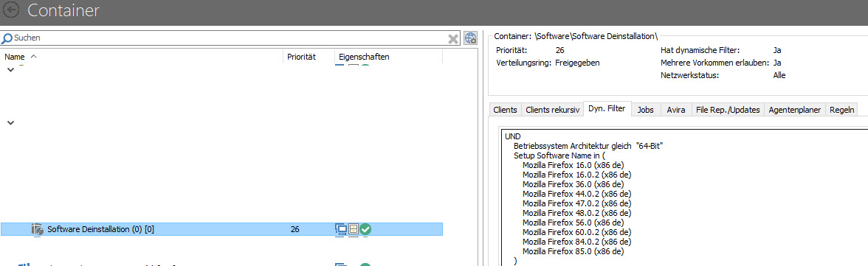Open File Rep./Updates tab
Screen dimensions: 868x266
[x=728, y=110]
